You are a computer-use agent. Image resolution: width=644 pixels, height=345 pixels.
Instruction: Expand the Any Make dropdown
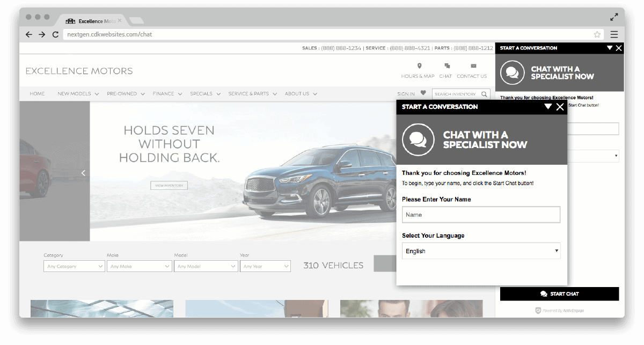tap(139, 266)
